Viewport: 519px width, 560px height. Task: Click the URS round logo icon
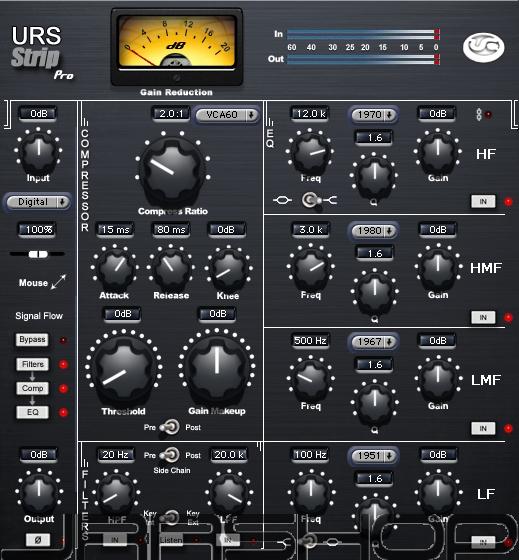tap(484, 47)
